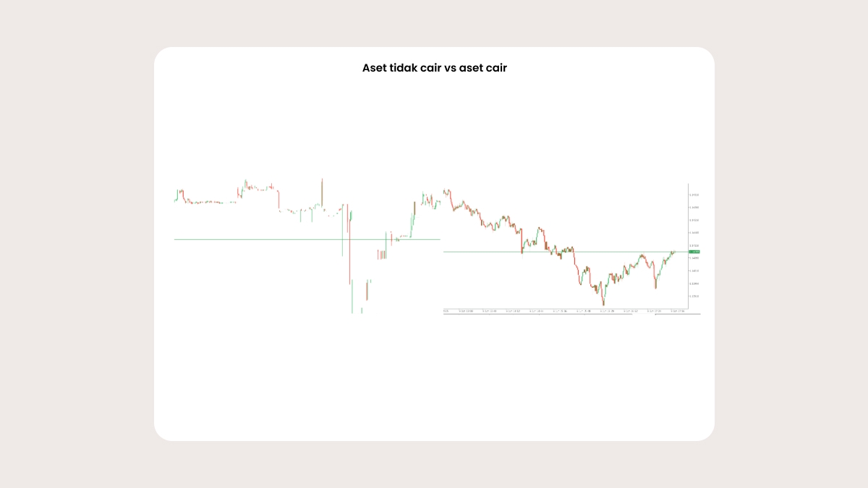The width and height of the screenshot is (868, 488).
Task: Click the horizontal green line on the left chart
Action: click(x=307, y=239)
